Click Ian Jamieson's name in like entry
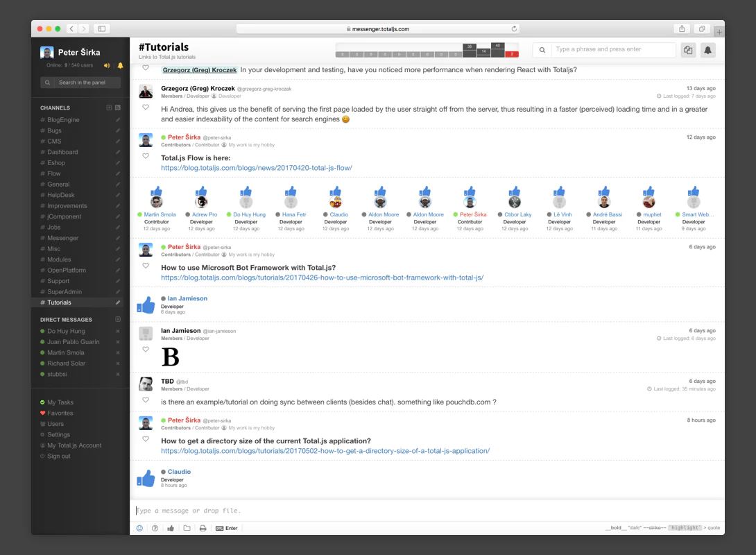 click(x=187, y=298)
